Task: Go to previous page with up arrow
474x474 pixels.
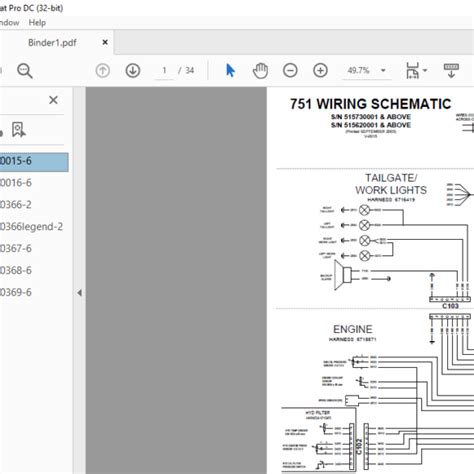Action: pos(103,71)
